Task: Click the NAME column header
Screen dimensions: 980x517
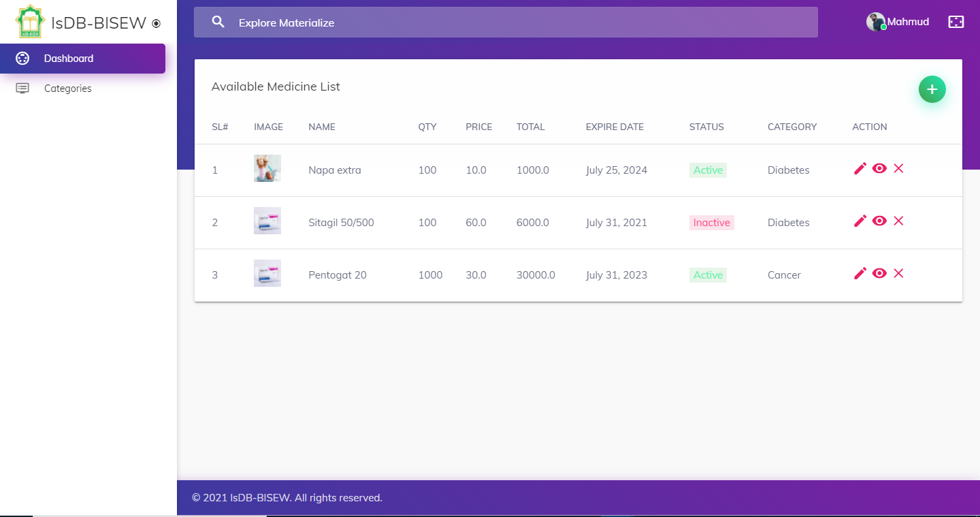Action: [x=322, y=127]
